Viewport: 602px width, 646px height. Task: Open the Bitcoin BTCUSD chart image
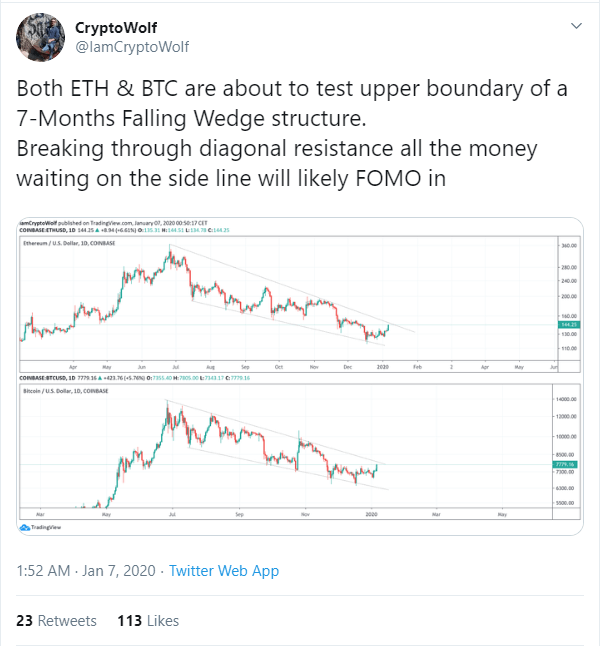[x=300, y=452]
